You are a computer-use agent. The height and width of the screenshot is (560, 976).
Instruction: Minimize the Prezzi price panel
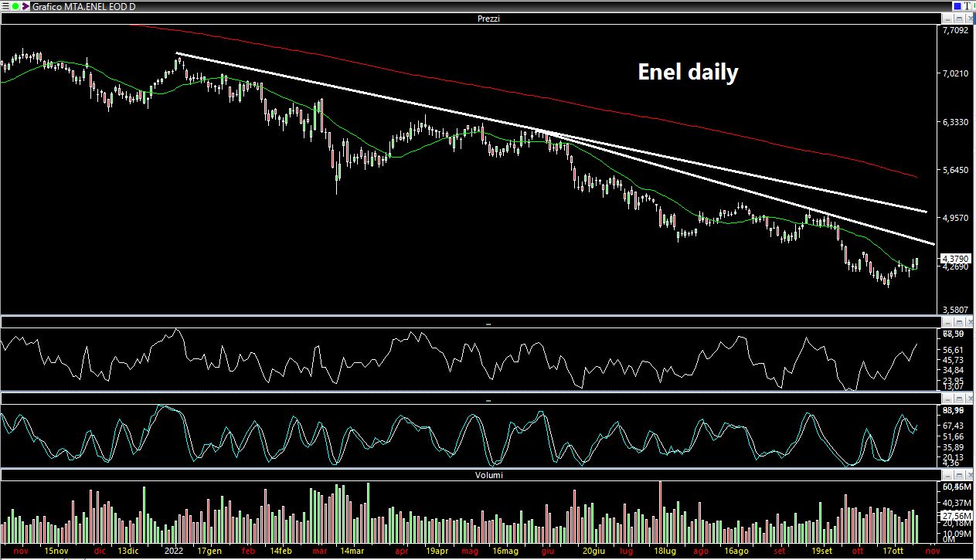pyautogui.click(x=947, y=19)
